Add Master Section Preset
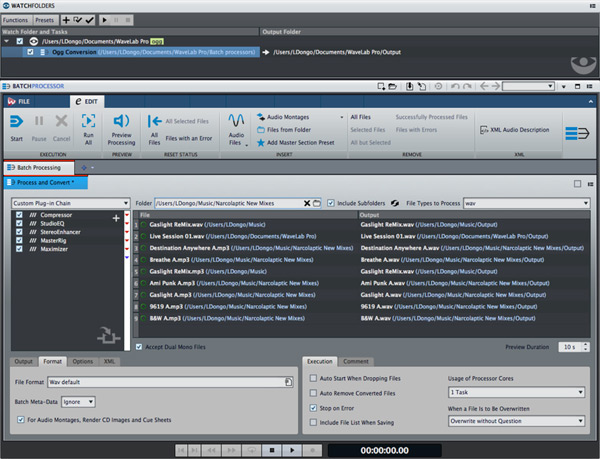 point(296,142)
